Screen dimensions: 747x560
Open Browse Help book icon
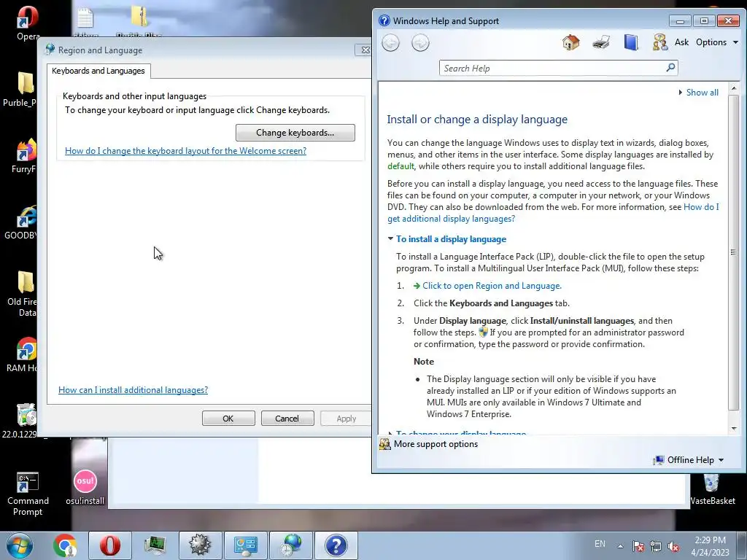(631, 42)
